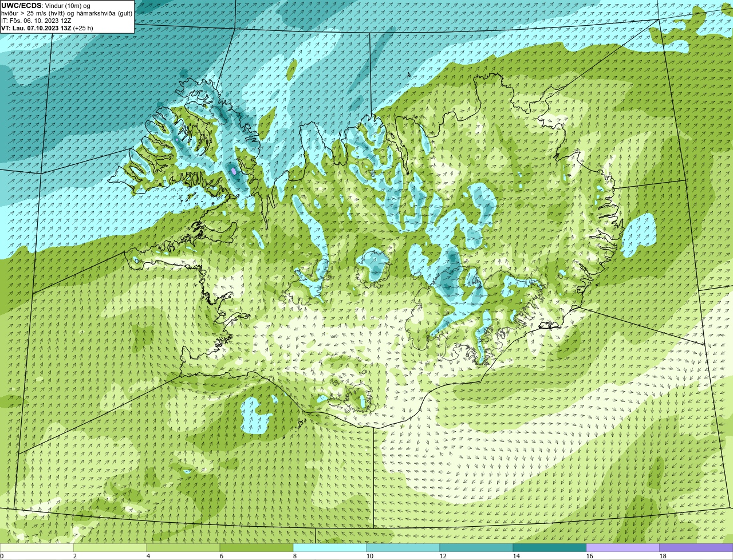Click the 12–14 m/s teal legend swatch
Image resolution: width=733 pixels, height=560 pixels.
pos(476,548)
